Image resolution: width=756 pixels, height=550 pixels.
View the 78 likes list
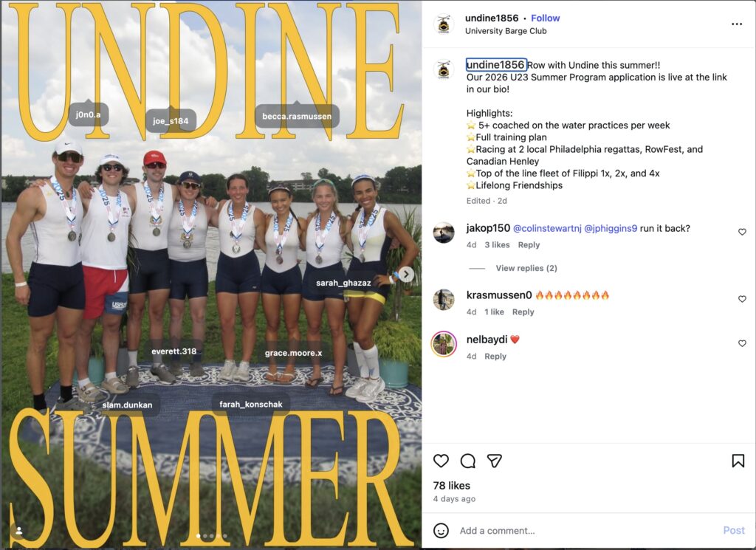click(451, 486)
